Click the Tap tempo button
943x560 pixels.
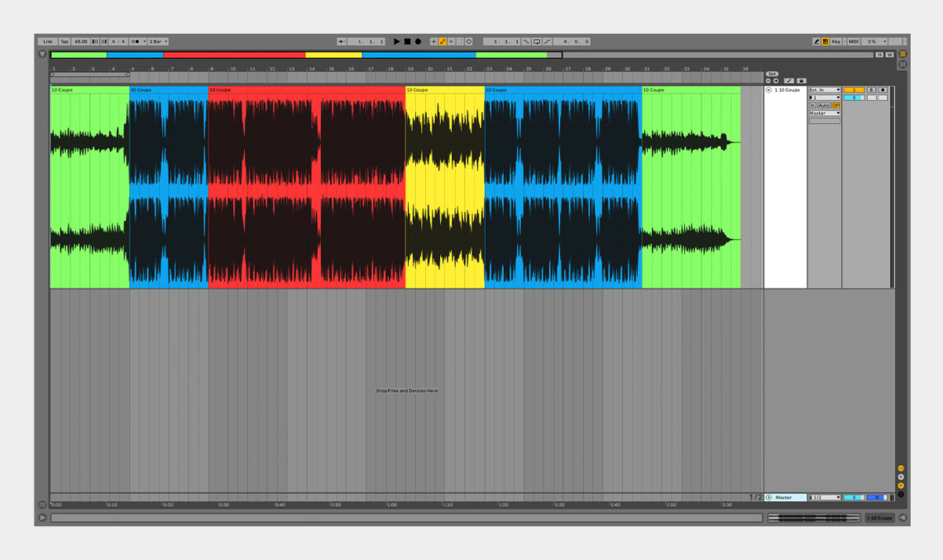click(65, 41)
